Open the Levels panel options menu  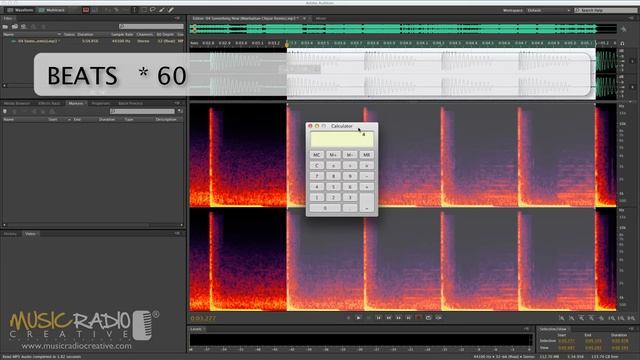527,329
